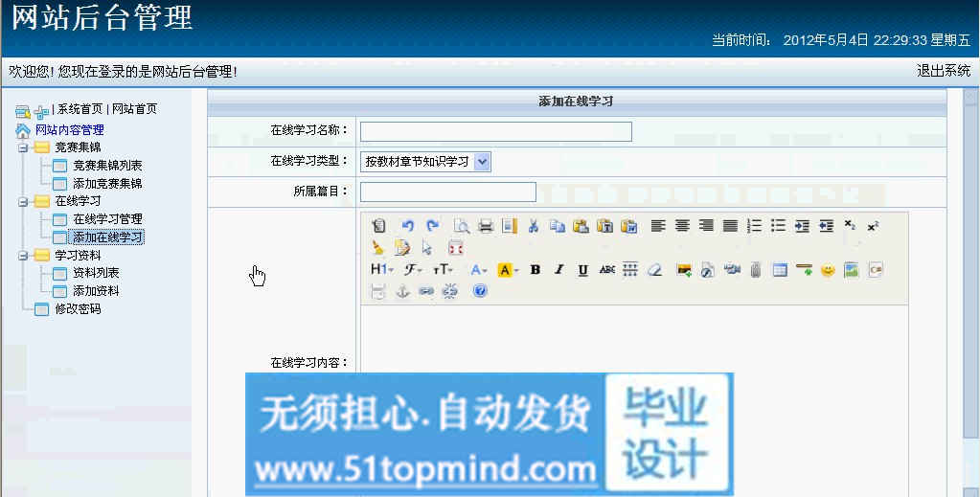Viewport: 980px width, 497px height.
Task: Click the print icon in editor
Action: tap(486, 226)
